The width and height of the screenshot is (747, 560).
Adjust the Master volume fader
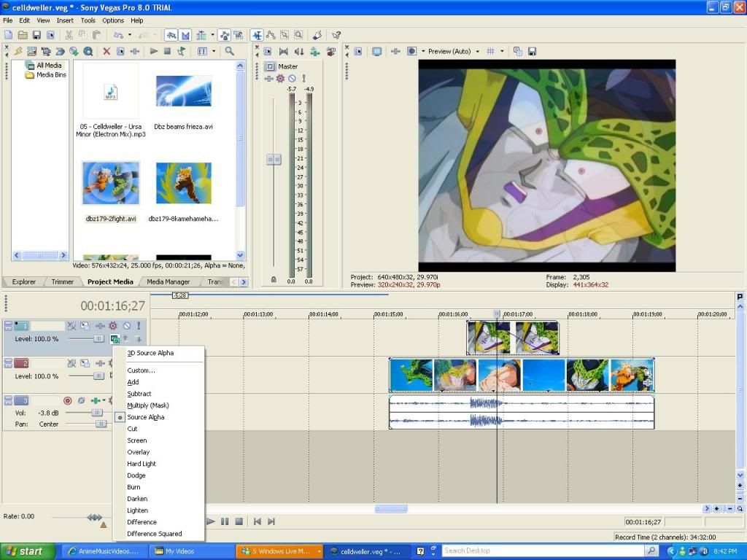[274, 159]
